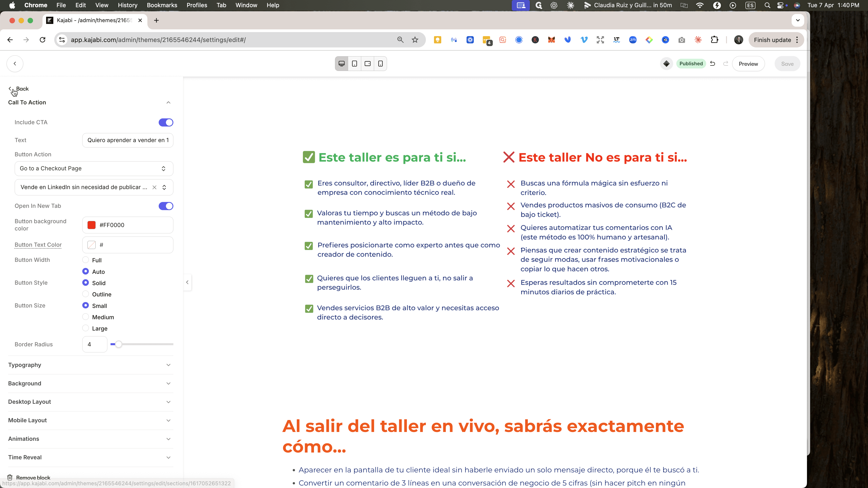Click the Published status badge
Image resolution: width=868 pixels, height=488 pixels.
click(x=691, y=64)
